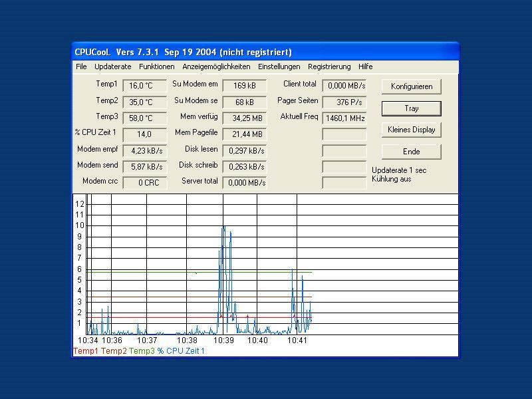Click the Client total value 0,000 MB/s
This screenshot has width=532, height=399.
[344, 86]
